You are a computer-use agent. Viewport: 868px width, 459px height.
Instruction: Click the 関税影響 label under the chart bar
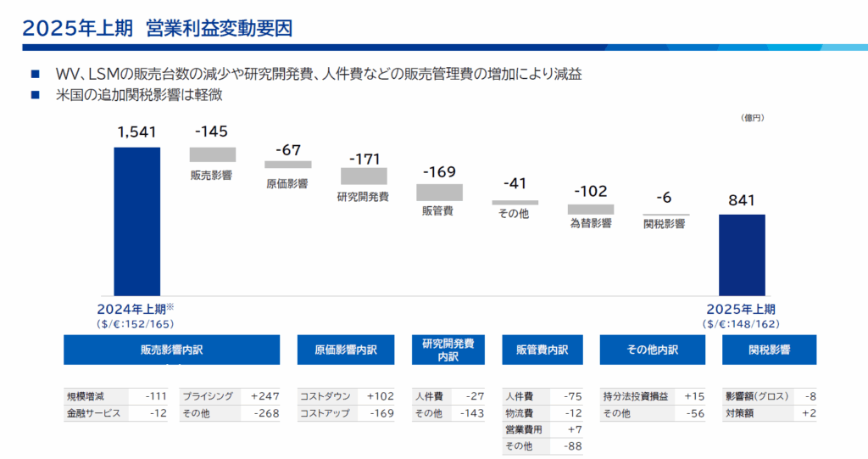point(665,223)
